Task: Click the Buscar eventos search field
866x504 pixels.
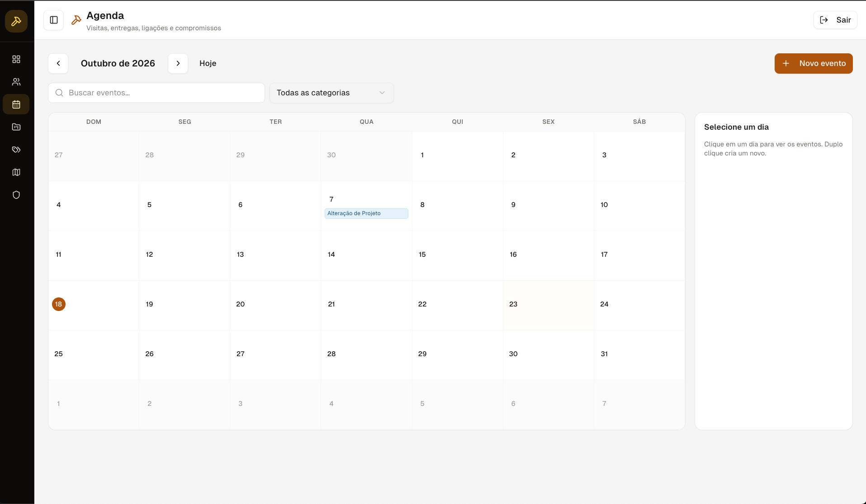Action: (x=156, y=93)
